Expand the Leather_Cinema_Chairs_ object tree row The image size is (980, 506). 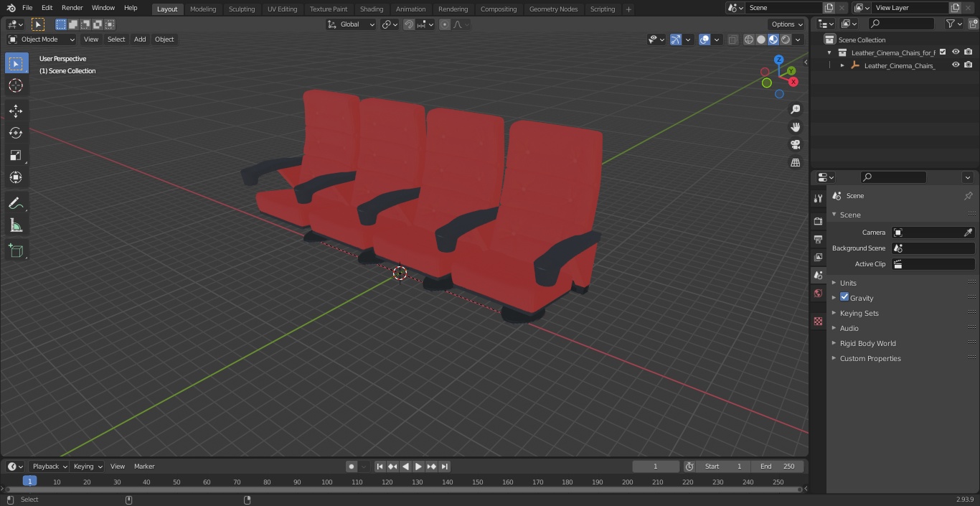(842, 65)
